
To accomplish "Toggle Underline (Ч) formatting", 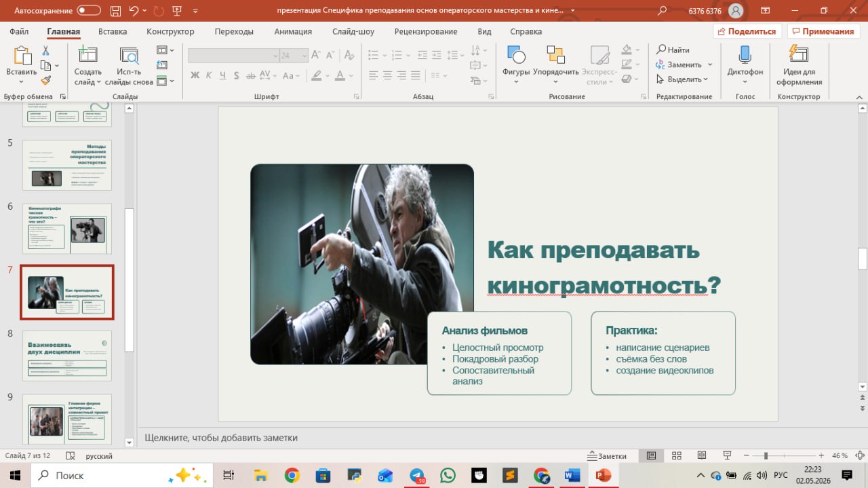I will point(223,75).
